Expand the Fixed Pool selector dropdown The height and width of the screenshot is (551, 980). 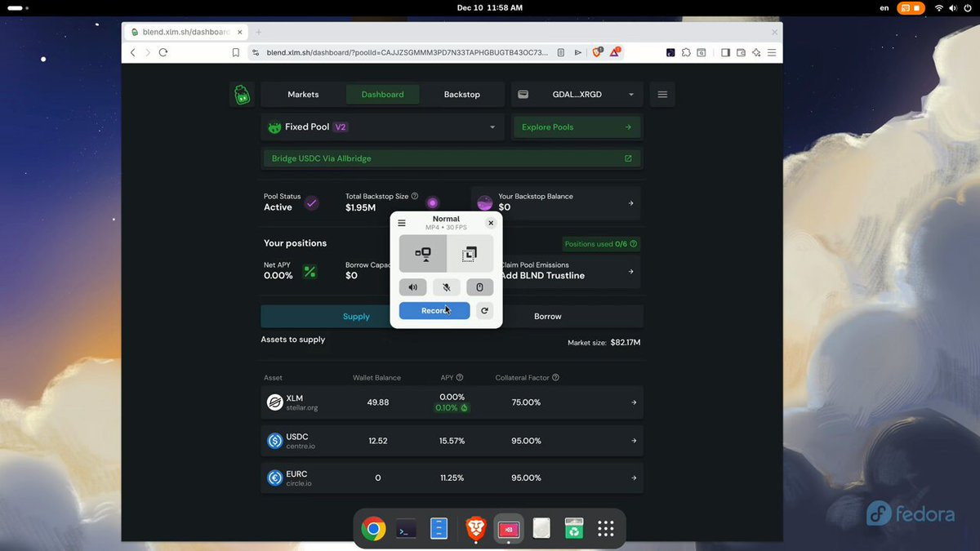(x=492, y=127)
